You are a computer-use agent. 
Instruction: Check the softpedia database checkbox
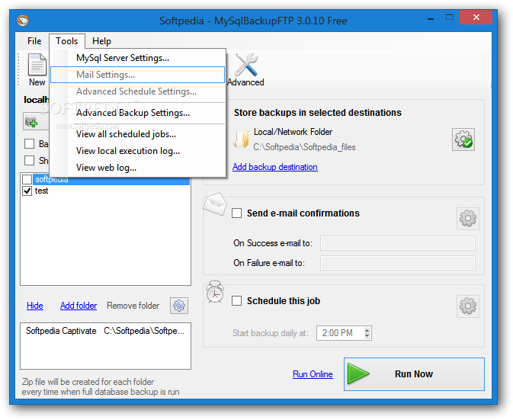pos(27,179)
